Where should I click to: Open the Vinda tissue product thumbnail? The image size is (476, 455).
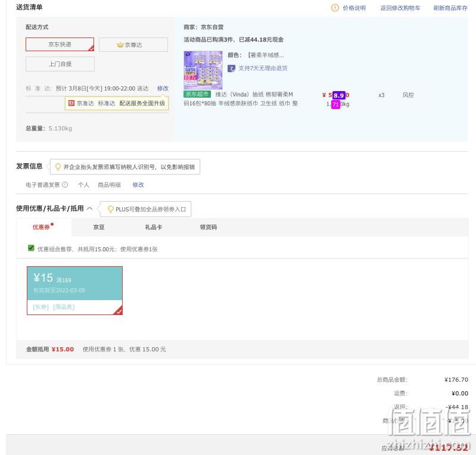[x=203, y=70]
